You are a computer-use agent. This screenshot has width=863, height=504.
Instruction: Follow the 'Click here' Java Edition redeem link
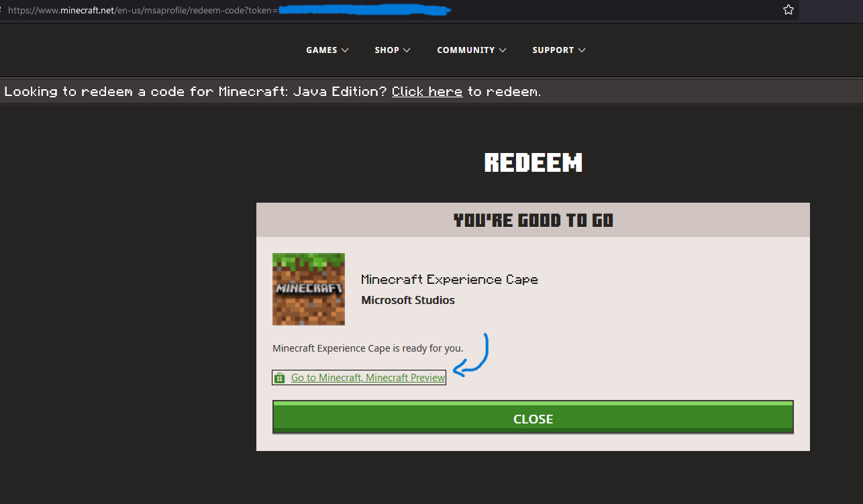427,92
